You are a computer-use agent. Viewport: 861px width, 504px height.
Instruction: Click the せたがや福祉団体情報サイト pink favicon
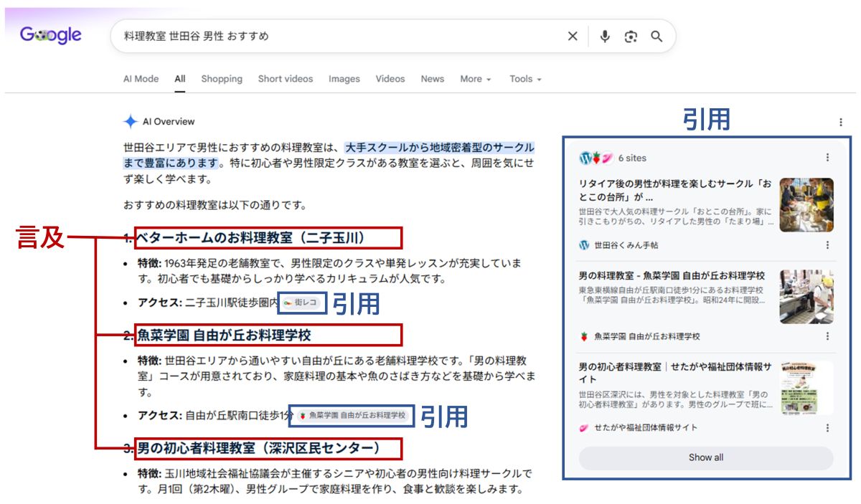584,428
